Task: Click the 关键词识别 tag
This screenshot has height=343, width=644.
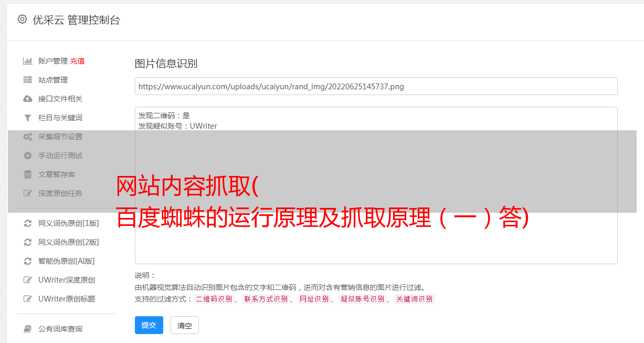Action: click(415, 299)
